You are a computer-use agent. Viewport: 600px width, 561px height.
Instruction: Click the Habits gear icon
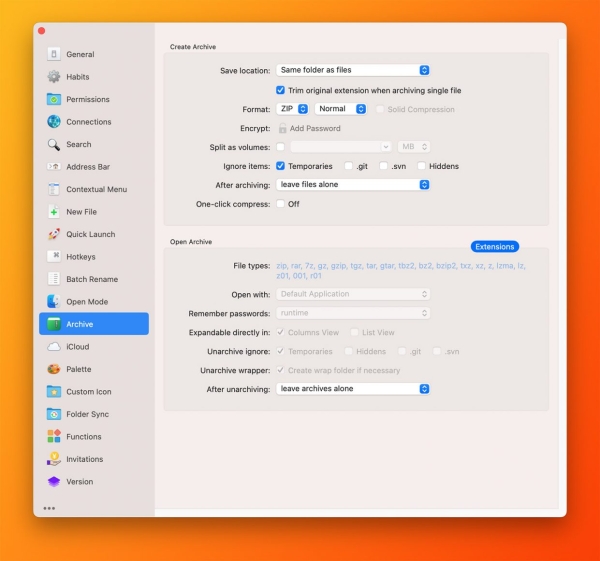pos(54,77)
